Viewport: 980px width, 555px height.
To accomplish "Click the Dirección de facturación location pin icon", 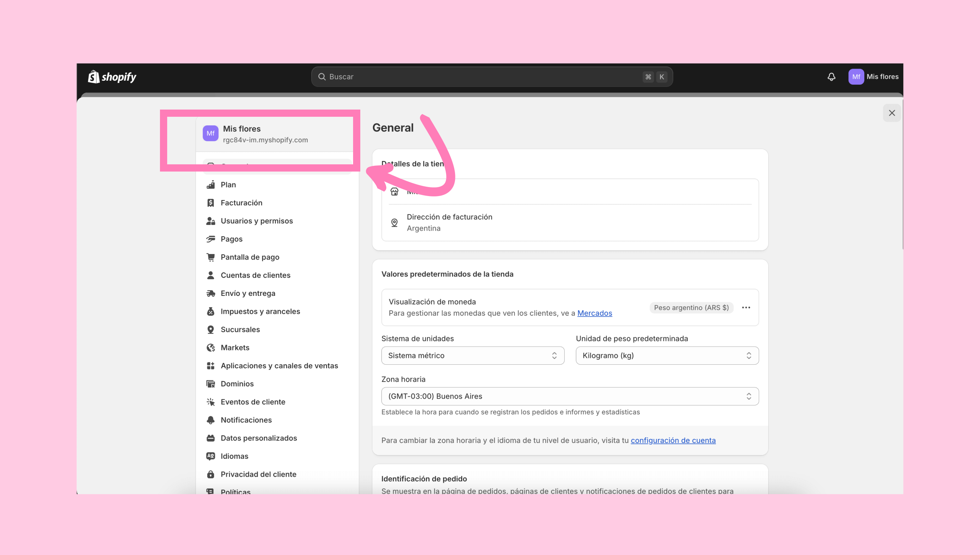I will point(395,223).
